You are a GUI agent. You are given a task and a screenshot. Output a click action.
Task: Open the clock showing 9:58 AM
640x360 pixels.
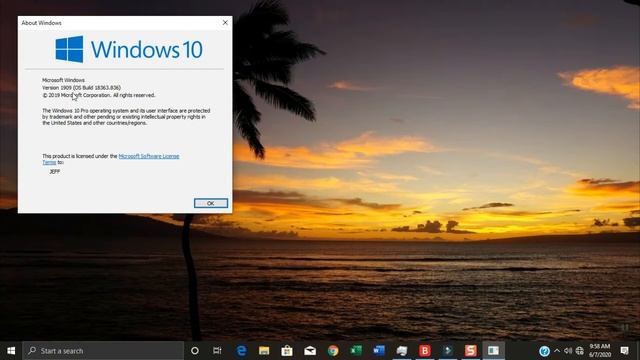[x=600, y=351]
